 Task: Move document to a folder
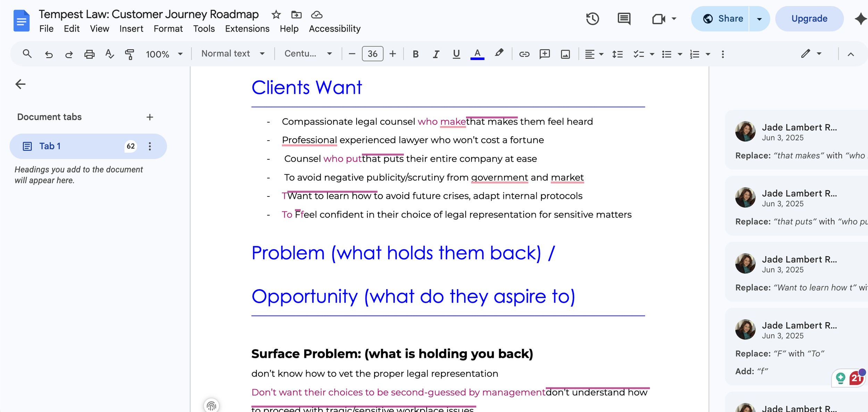(296, 15)
